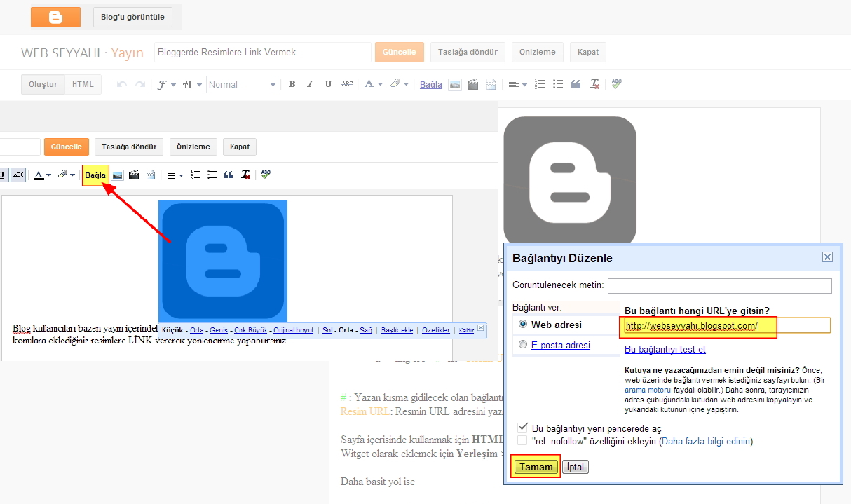Open highlight dropdown in embedded screenshot toolbar
This screenshot has height=504, width=851.
tap(67, 175)
